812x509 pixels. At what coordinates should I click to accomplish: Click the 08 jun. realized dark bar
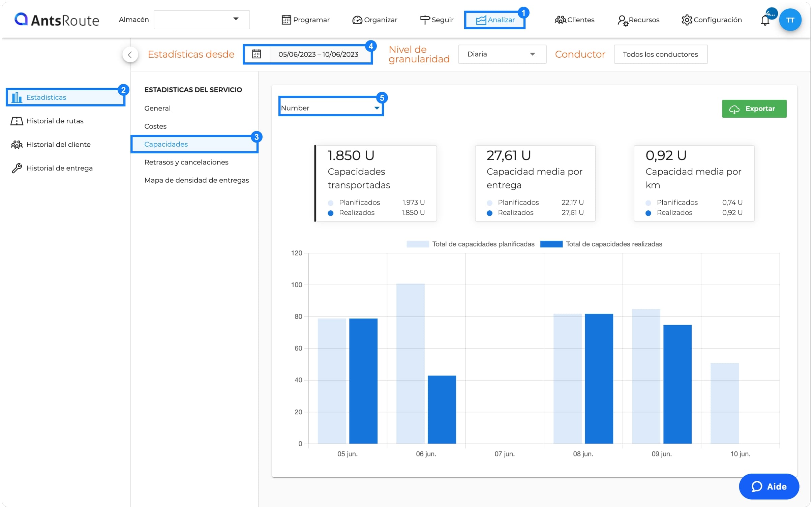point(599,379)
